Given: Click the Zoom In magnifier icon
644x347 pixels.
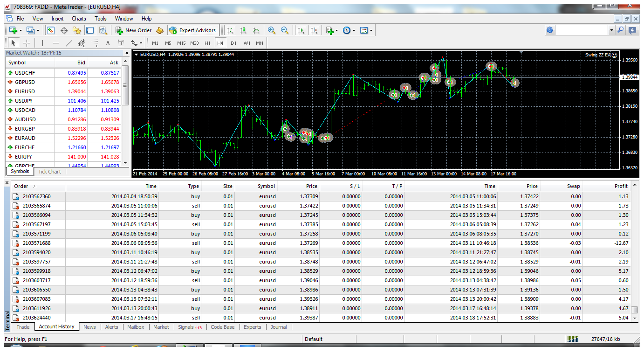Looking at the screenshot, I should click(272, 30).
